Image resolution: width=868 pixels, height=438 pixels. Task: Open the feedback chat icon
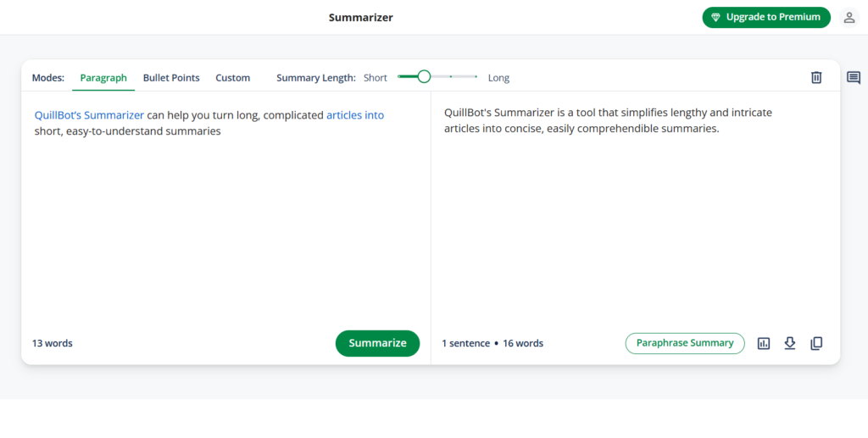[854, 78]
